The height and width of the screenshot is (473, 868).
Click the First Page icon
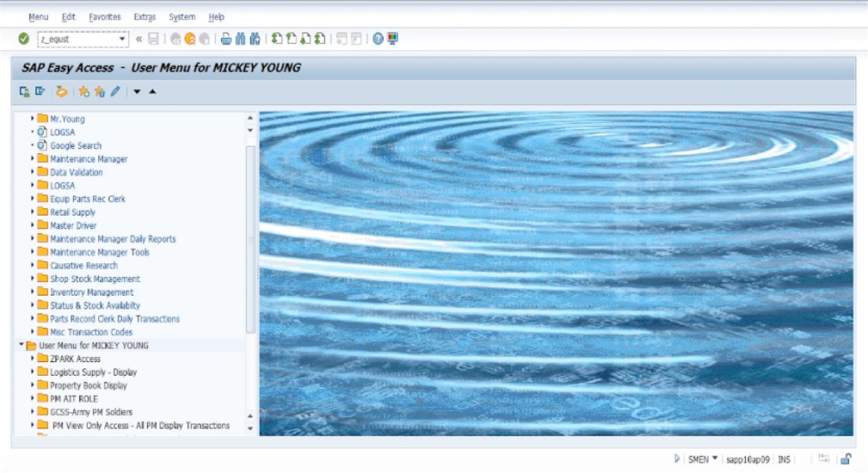tap(277, 39)
